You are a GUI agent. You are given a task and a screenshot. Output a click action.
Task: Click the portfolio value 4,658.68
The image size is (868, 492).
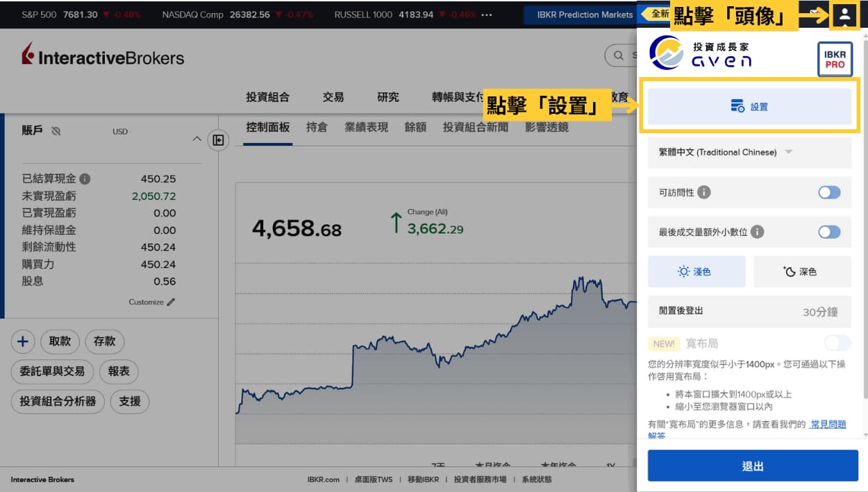(x=297, y=228)
